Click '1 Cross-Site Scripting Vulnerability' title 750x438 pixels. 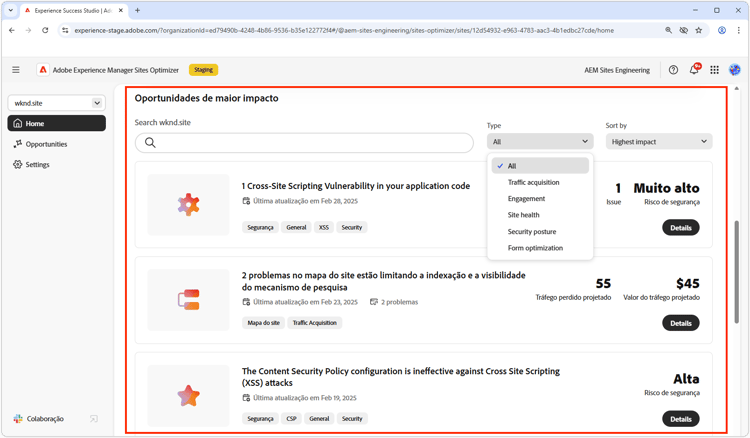pyautogui.click(x=356, y=186)
